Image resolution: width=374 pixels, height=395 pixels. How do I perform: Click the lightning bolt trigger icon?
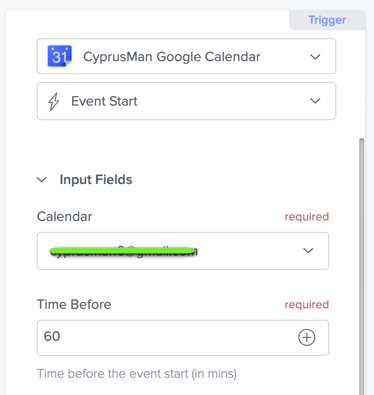(54, 101)
